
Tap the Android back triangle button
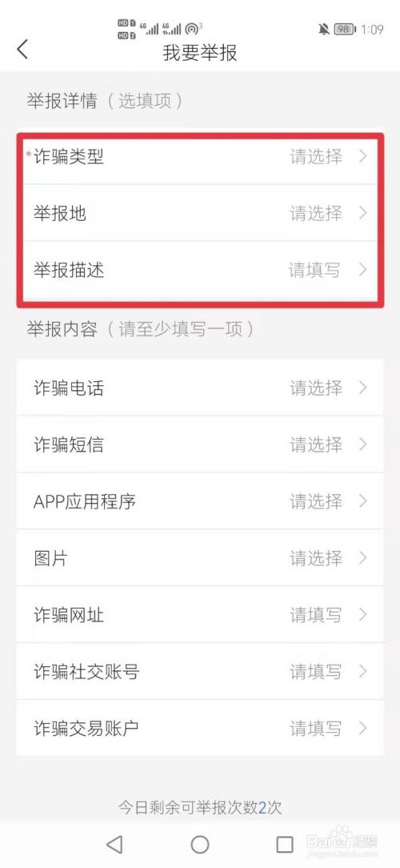tap(114, 844)
